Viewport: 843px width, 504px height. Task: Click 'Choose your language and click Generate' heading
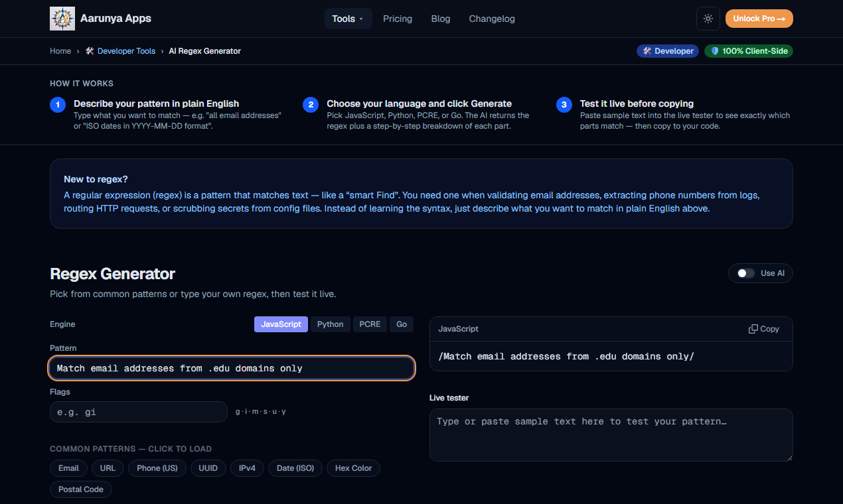click(420, 103)
